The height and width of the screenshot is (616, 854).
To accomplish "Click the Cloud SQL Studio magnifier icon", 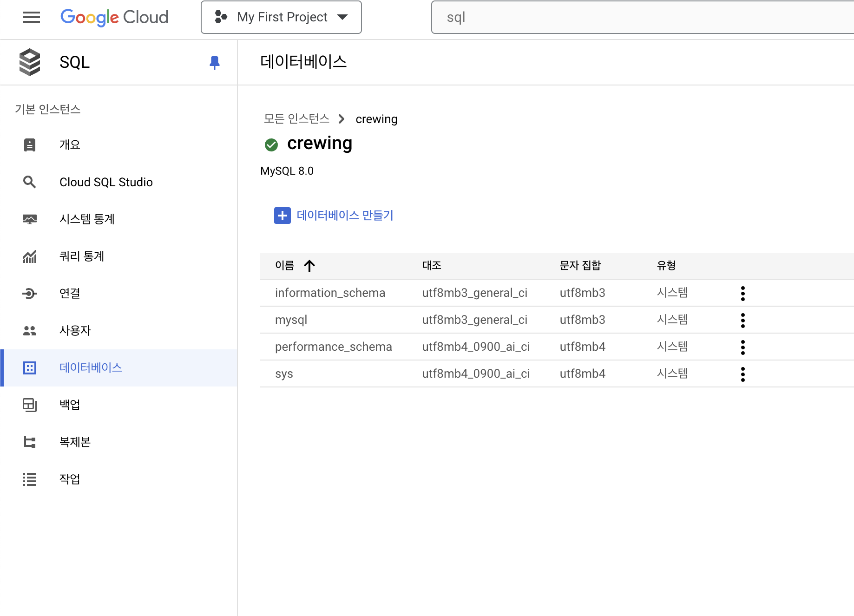I will point(30,182).
